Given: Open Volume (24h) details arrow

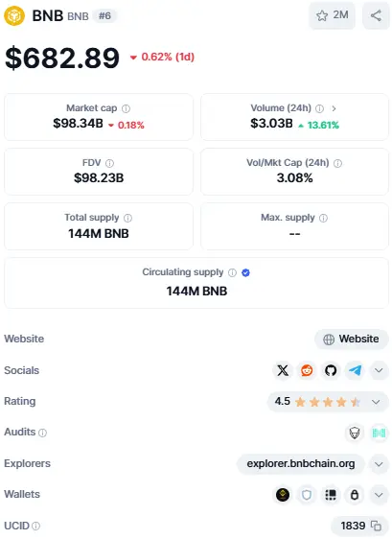Looking at the screenshot, I should pyautogui.click(x=334, y=108).
